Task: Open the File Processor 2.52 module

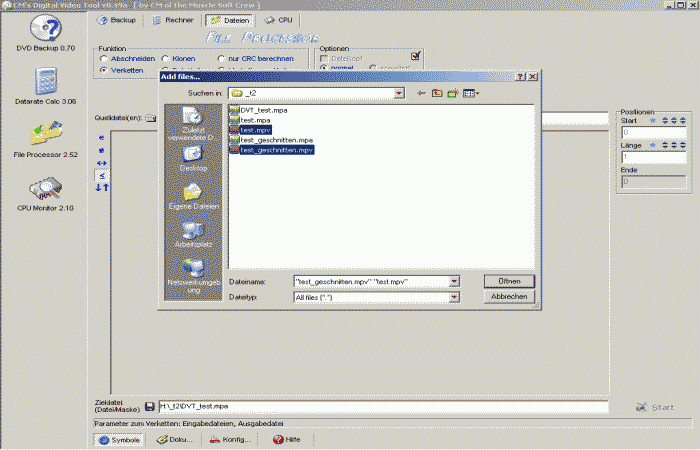Action: [x=46, y=137]
